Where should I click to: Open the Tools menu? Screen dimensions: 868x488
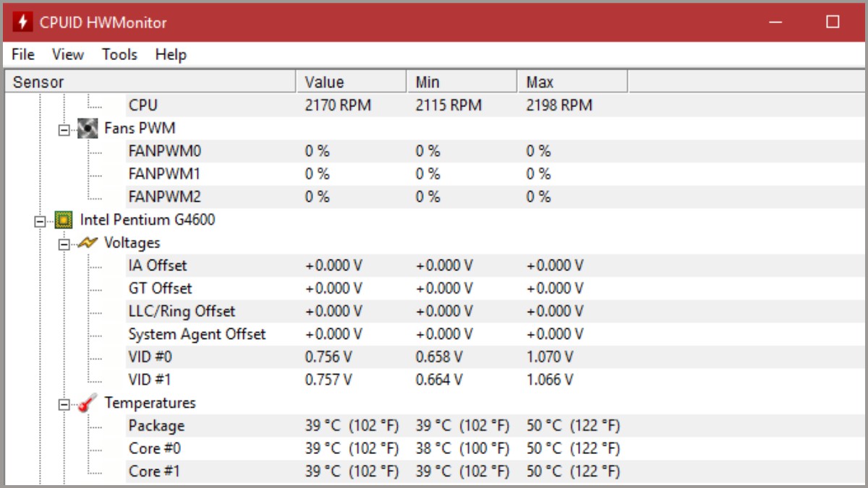click(119, 54)
